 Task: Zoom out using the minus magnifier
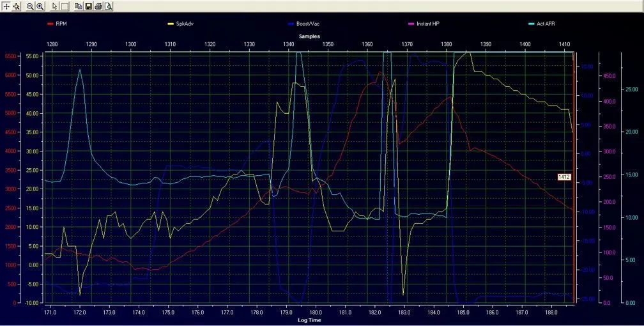point(30,6)
